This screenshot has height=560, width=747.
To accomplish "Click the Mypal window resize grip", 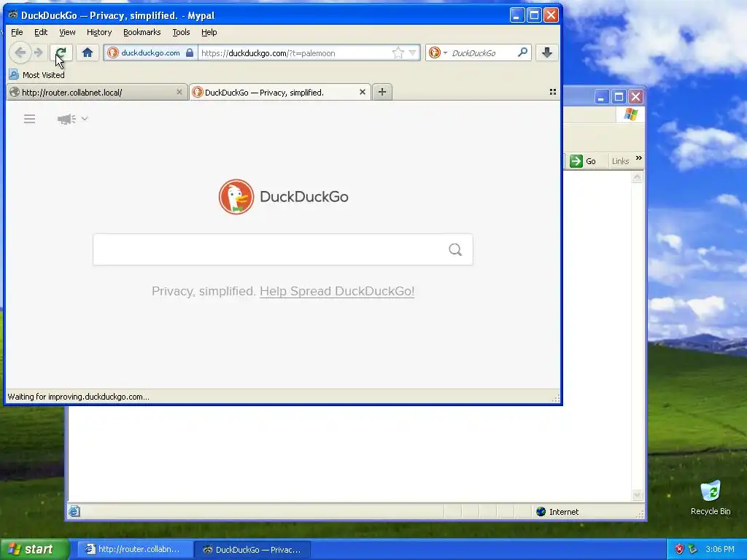I will 555,399.
